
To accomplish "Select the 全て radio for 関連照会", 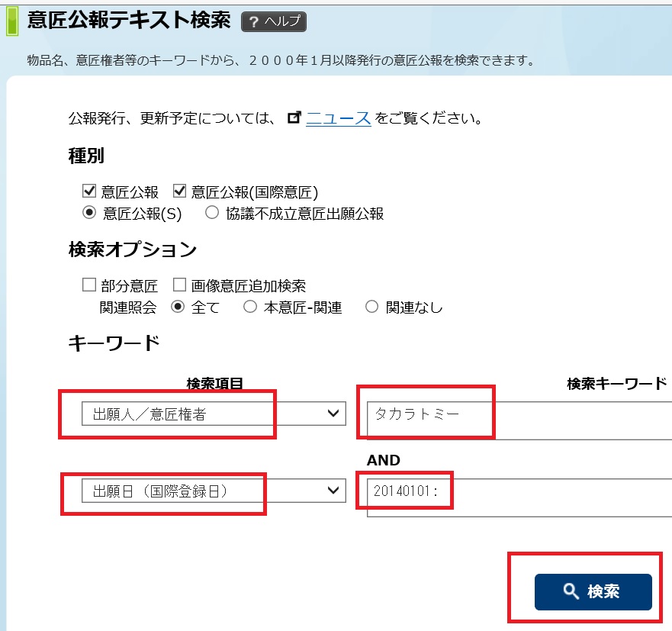I will 178,307.
